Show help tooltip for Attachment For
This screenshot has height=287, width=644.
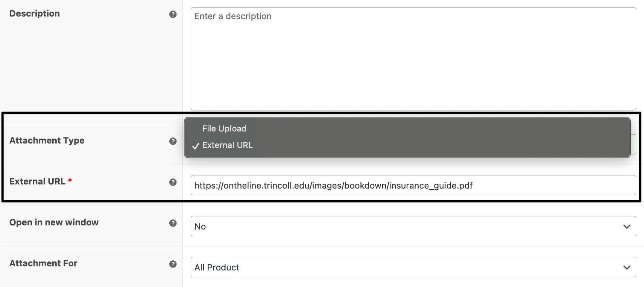coord(173,264)
